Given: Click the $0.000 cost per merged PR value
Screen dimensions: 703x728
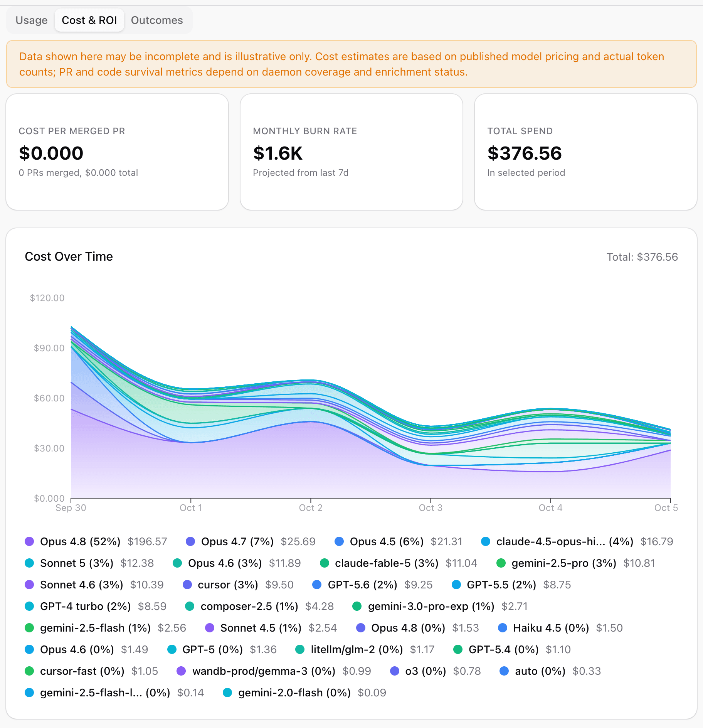Looking at the screenshot, I should coord(51,153).
